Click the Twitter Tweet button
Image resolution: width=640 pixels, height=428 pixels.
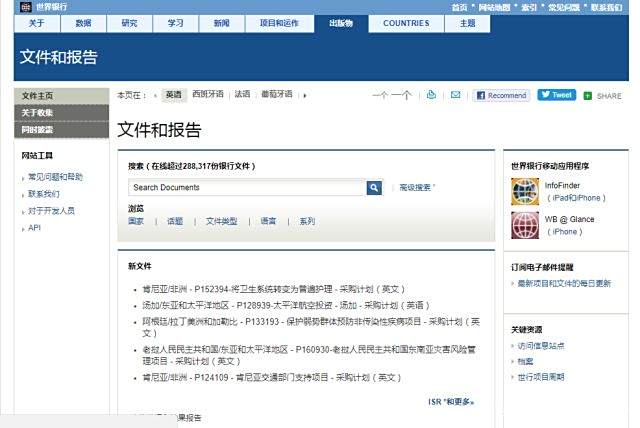click(556, 95)
